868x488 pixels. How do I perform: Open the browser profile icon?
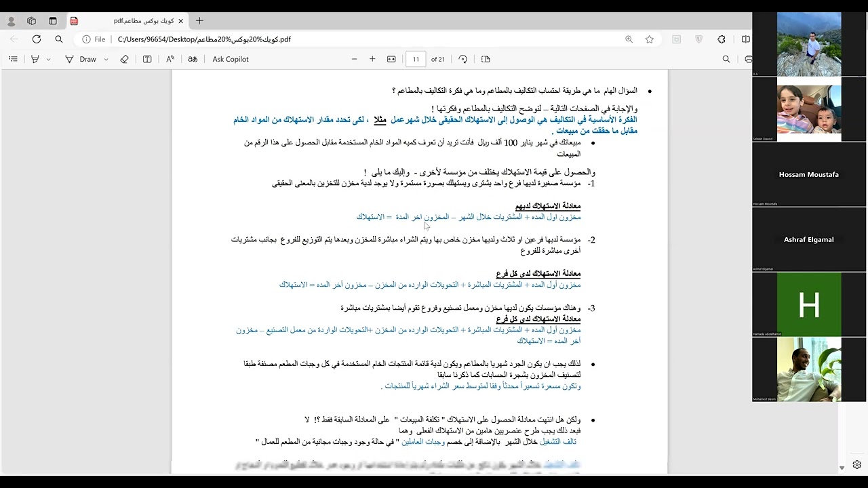(11, 21)
